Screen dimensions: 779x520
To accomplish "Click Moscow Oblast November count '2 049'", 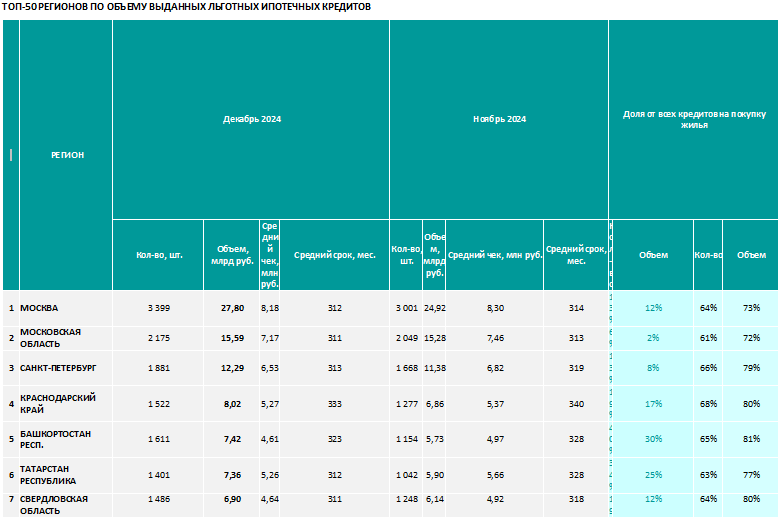I will tap(407, 338).
